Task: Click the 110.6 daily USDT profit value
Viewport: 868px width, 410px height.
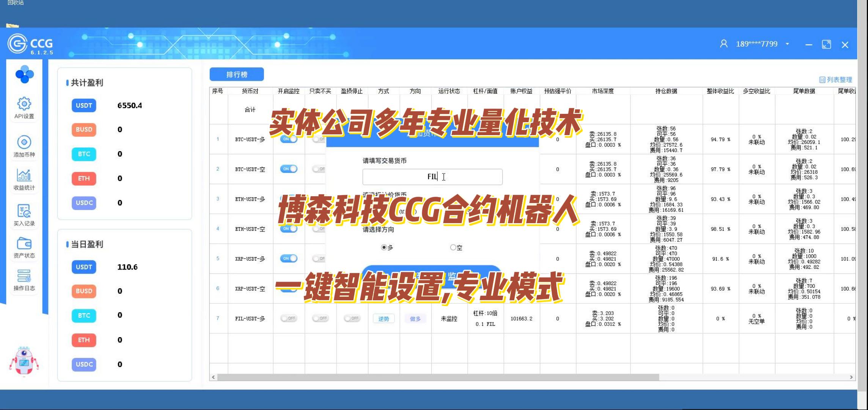Action: (x=127, y=267)
